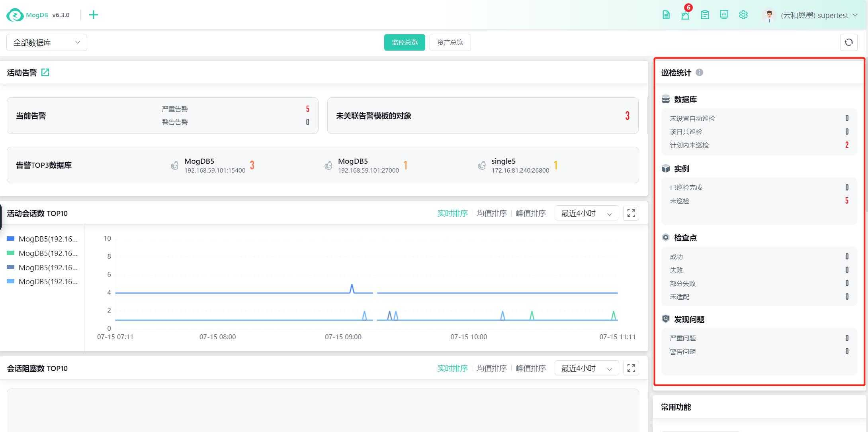Expand 活动会话数 chart to fullscreen
The height and width of the screenshot is (432, 868).
coord(631,213)
